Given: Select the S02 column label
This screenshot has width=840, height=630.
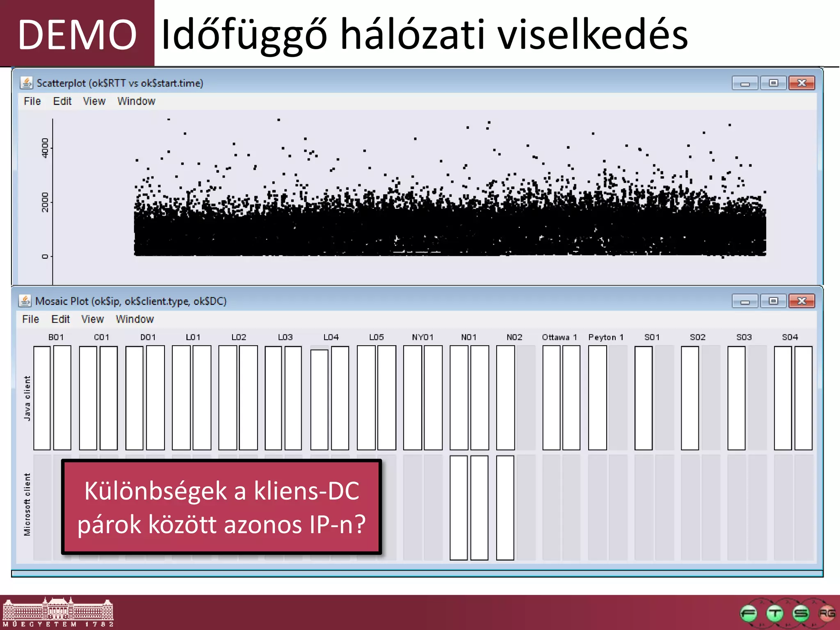Looking at the screenshot, I should point(698,337).
